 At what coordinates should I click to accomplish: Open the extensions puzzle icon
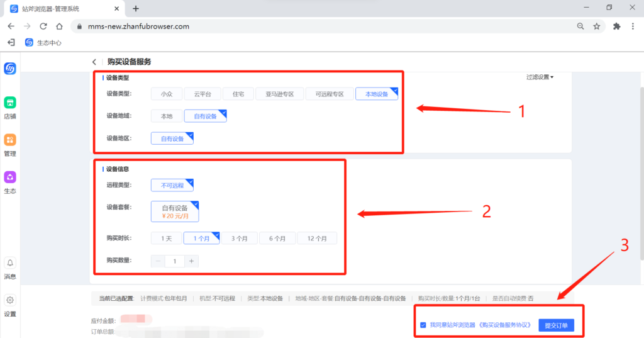point(616,26)
